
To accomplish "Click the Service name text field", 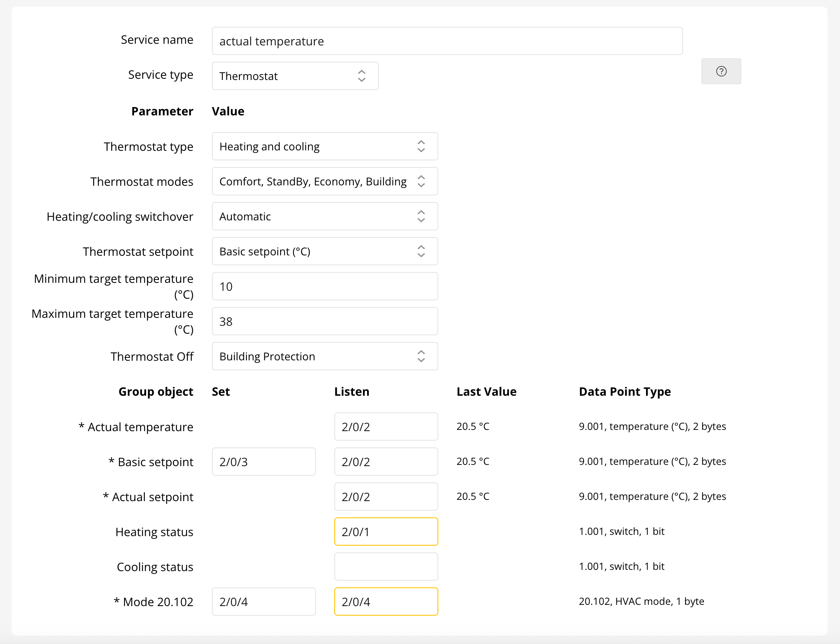I will click(x=447, y=41).
